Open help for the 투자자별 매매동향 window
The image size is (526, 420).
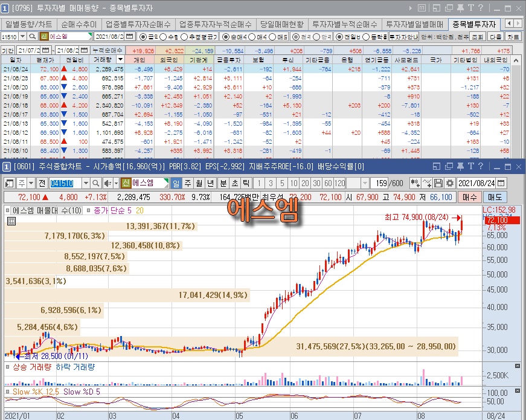[x=480, y=8]
